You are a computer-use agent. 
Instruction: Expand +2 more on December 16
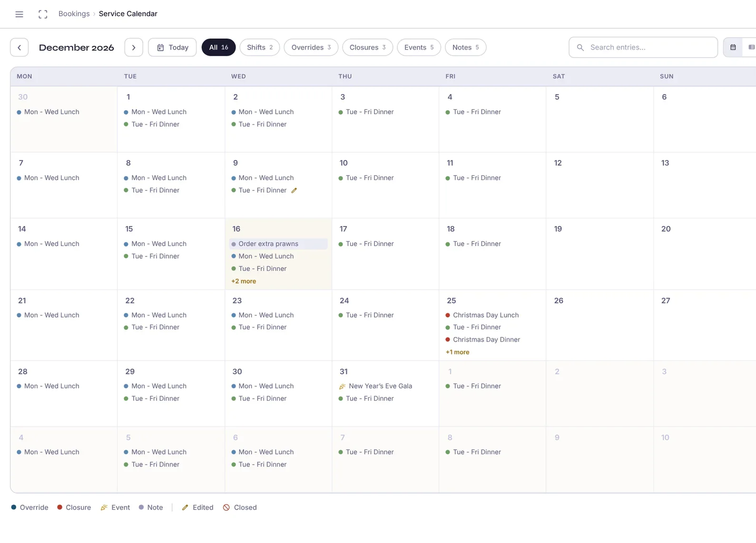point(244,281)
